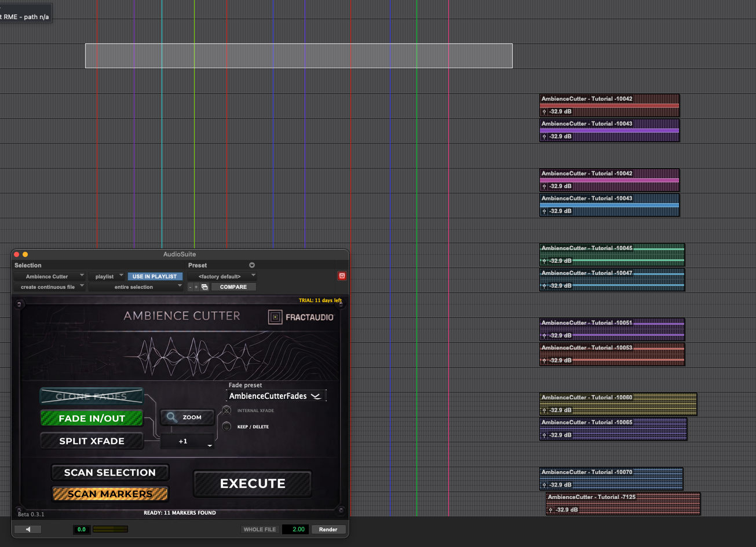Open the Ambience Cutter plug-in selector
Screen dimensions: 756x547
[x=50, y=277]
